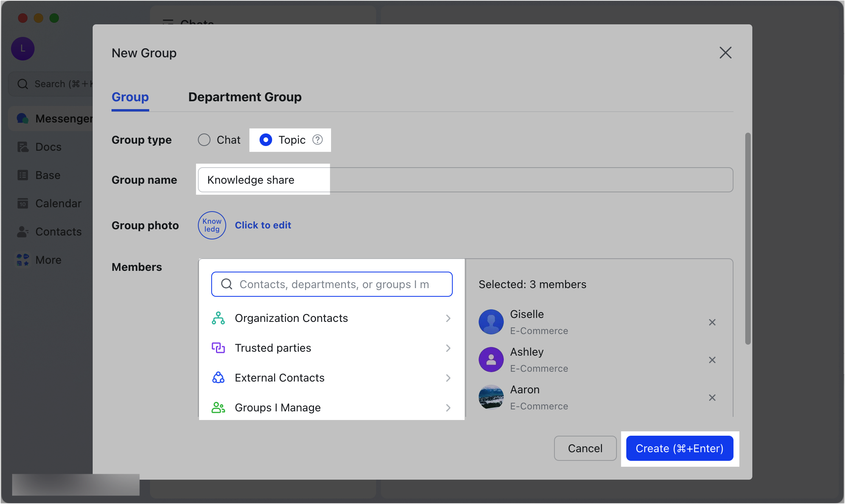Select the Chat group type
This screenshot has width=845, height=504.
pyautogui.click(x=204, y=140)
